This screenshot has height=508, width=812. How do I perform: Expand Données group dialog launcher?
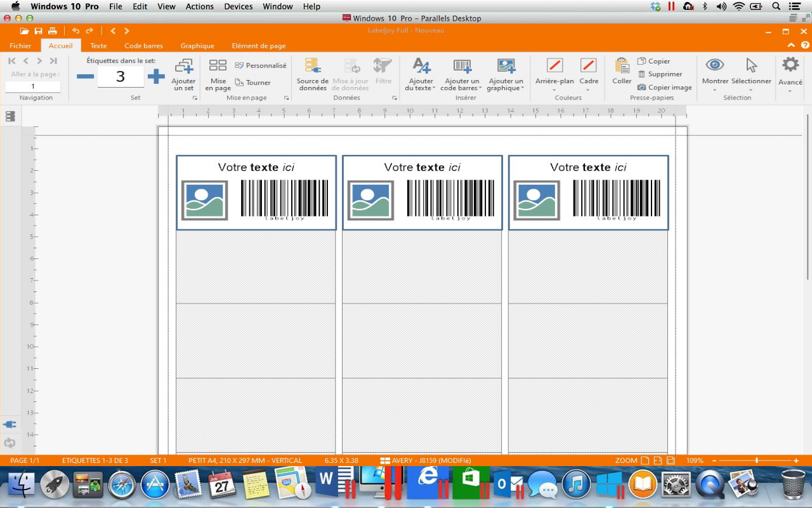395,98
